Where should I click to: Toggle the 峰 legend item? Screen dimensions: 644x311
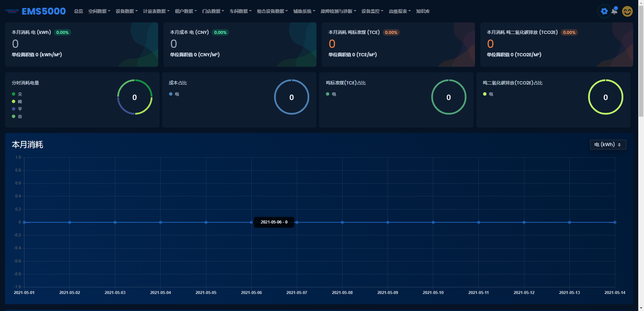click(17, 102)
